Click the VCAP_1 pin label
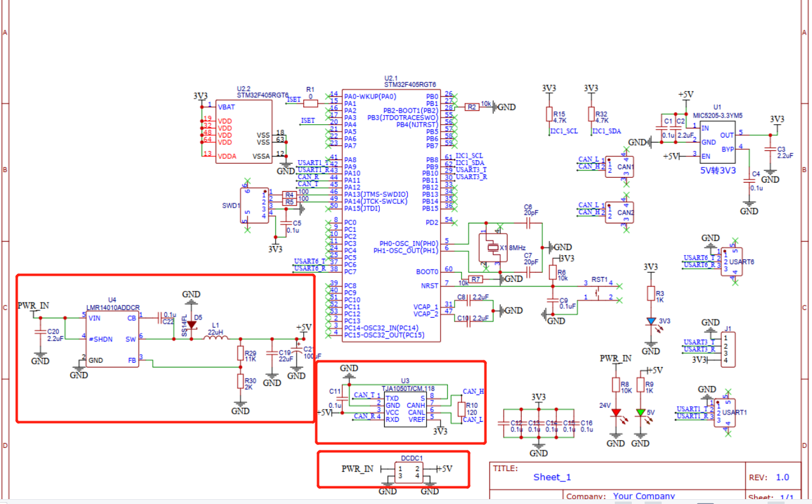This screenshot has width=812, height=504. (x=425, y=307)
